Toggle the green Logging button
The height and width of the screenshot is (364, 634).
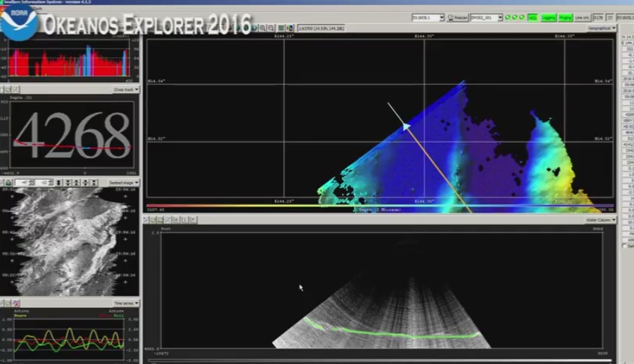tap(549, 17)
